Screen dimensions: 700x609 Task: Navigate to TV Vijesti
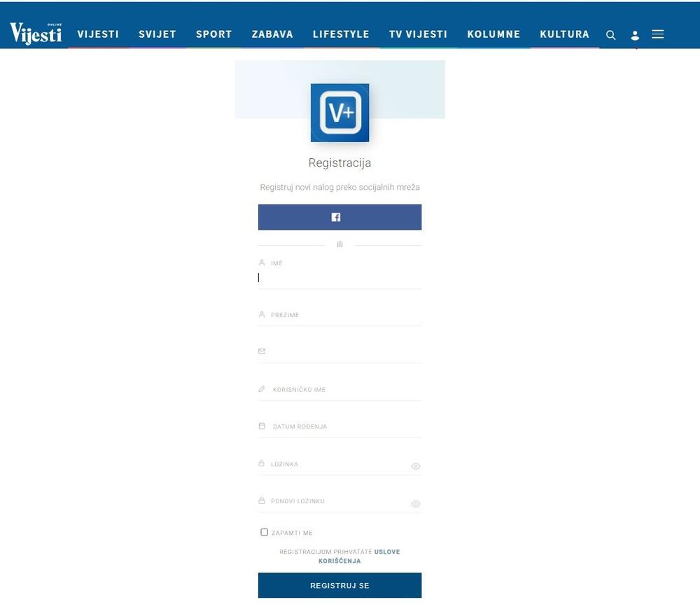pyautogui.click(x=418, y=34)
